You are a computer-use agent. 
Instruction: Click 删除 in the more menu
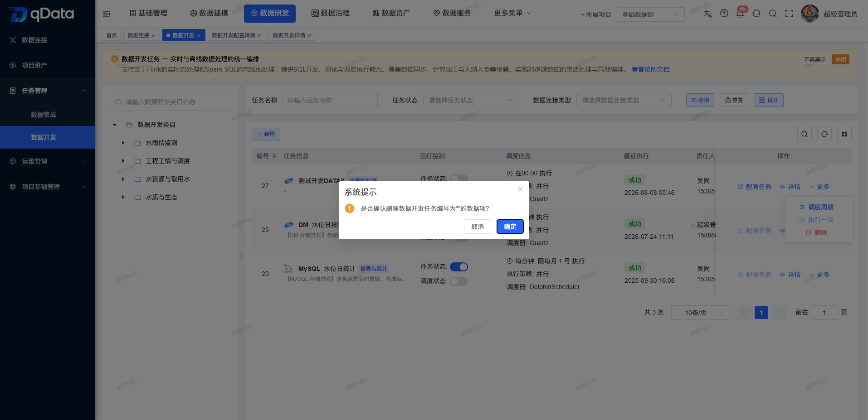click(816, 232)
